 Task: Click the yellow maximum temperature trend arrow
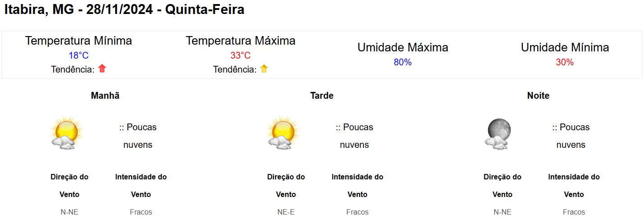(x=264, y=69)
